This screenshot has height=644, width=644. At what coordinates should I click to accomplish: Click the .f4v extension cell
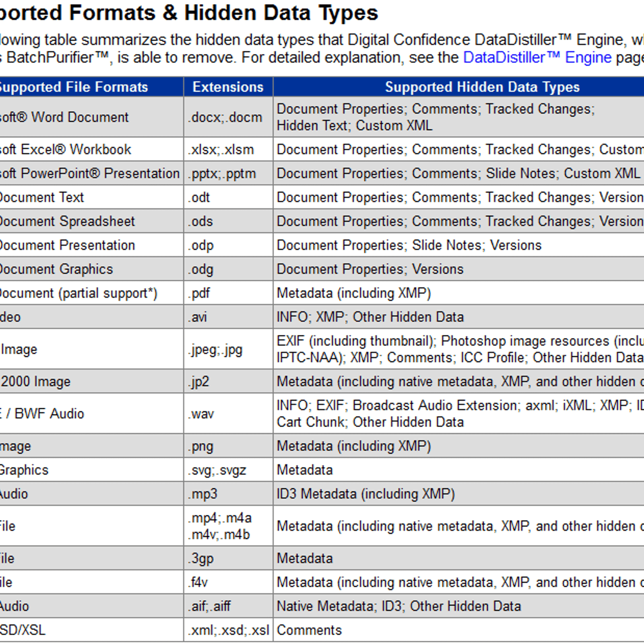coord(228,582)
